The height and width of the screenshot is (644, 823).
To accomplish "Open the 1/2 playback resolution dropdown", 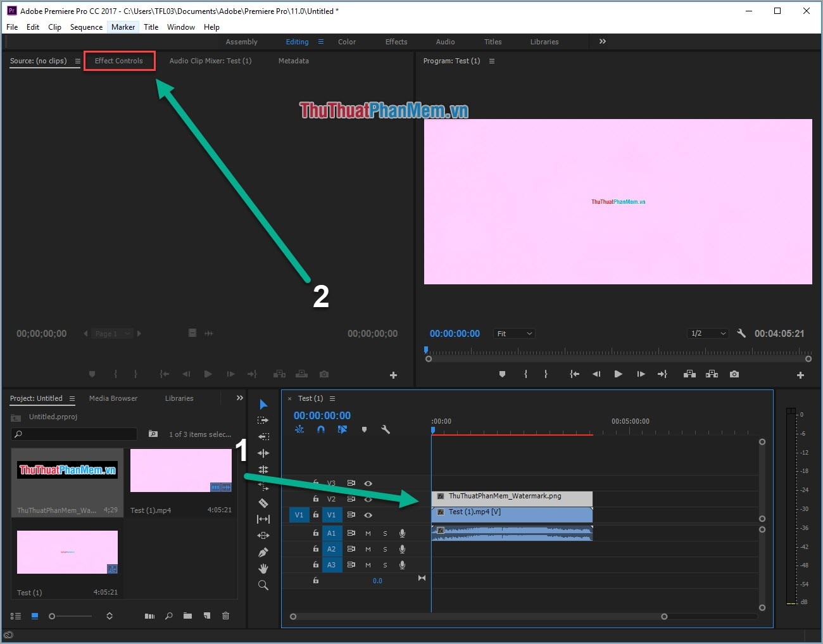I will click(x=707, y=333).
